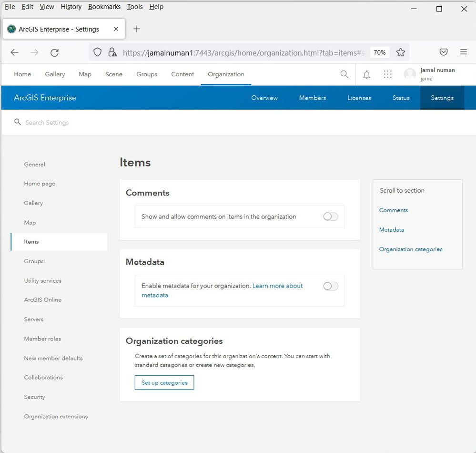Click the padlock site security icon

(x=112, y=52)
